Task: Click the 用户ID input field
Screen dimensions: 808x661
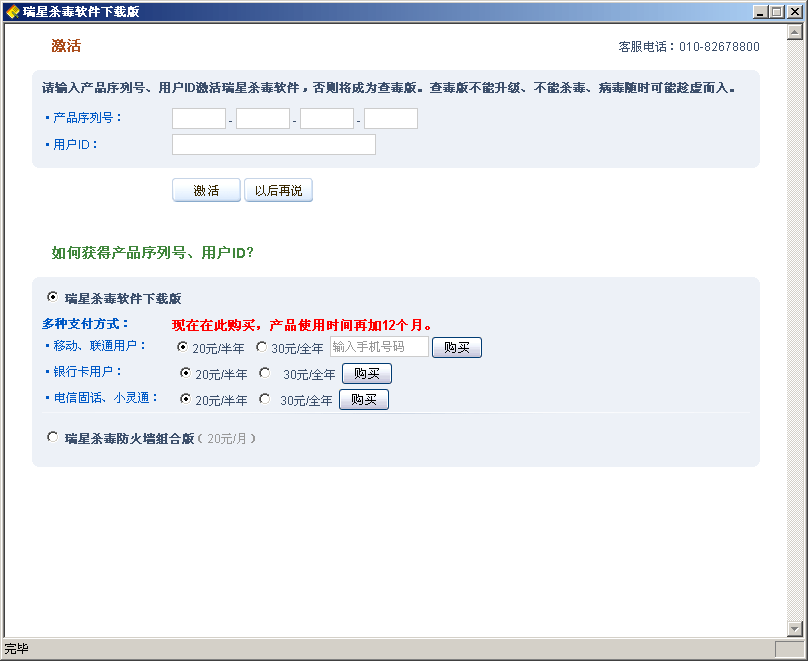Action: coord(274,145)
